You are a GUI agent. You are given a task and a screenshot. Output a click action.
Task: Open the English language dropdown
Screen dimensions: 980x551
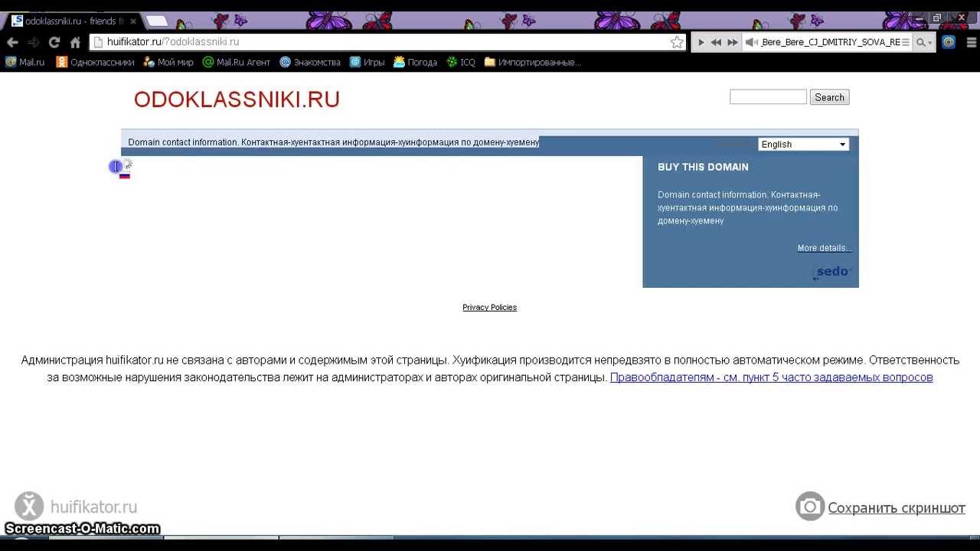(803, 144)
